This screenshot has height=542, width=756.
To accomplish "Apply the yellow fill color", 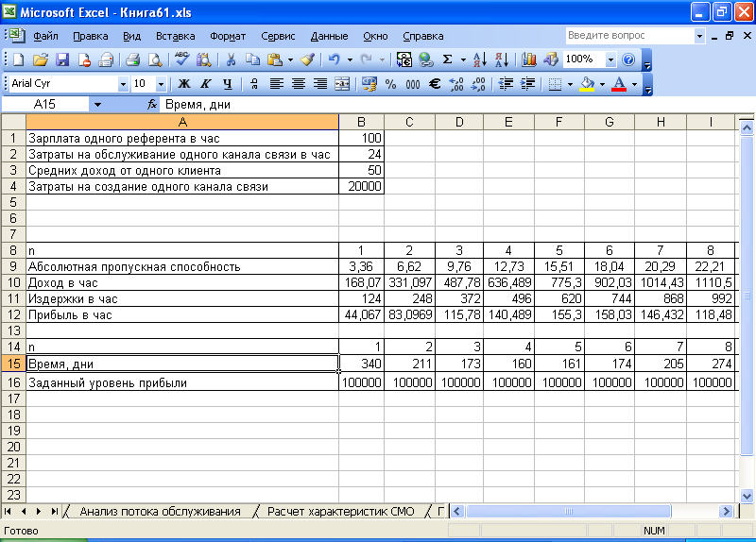I will pyautogui.click(x=587, y=84).
